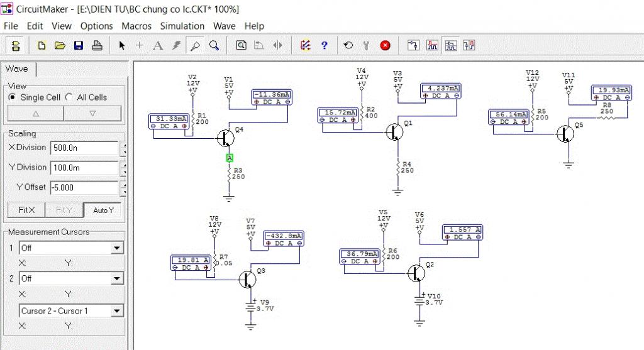Switch to the Wave tab

[x=17, y=69]
